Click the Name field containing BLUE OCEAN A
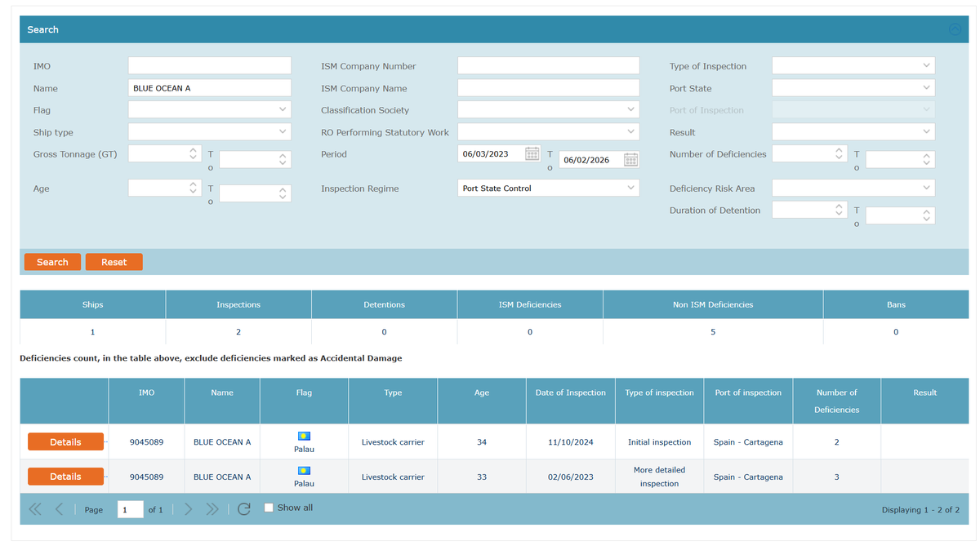Screen dimensions: 980x550 point(209,87)
